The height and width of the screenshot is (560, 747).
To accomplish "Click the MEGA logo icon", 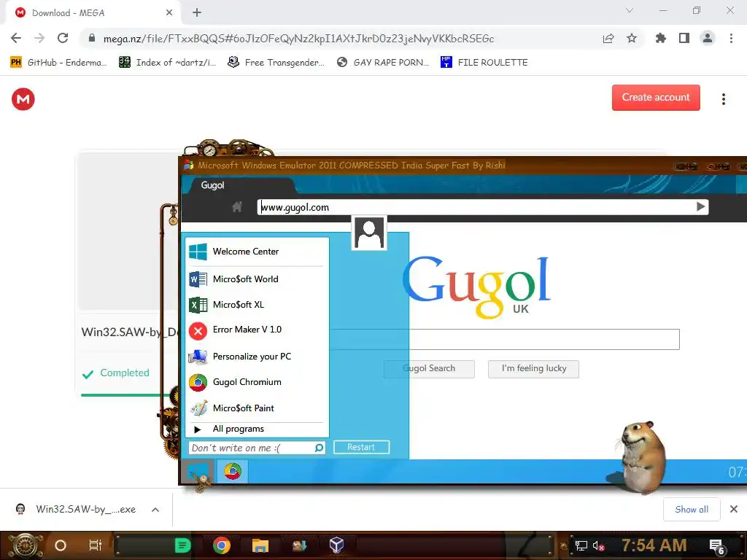I will click(23, 99).
